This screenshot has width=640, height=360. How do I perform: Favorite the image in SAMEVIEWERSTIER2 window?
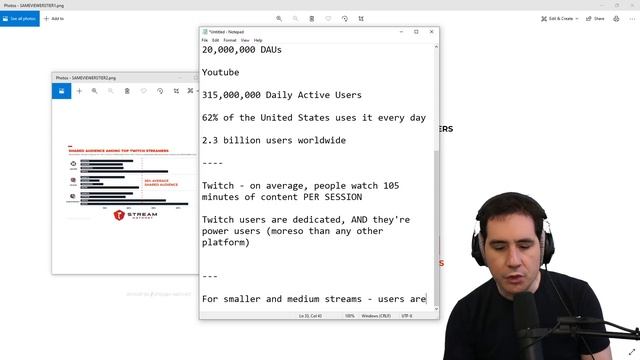tap(143, 91)
